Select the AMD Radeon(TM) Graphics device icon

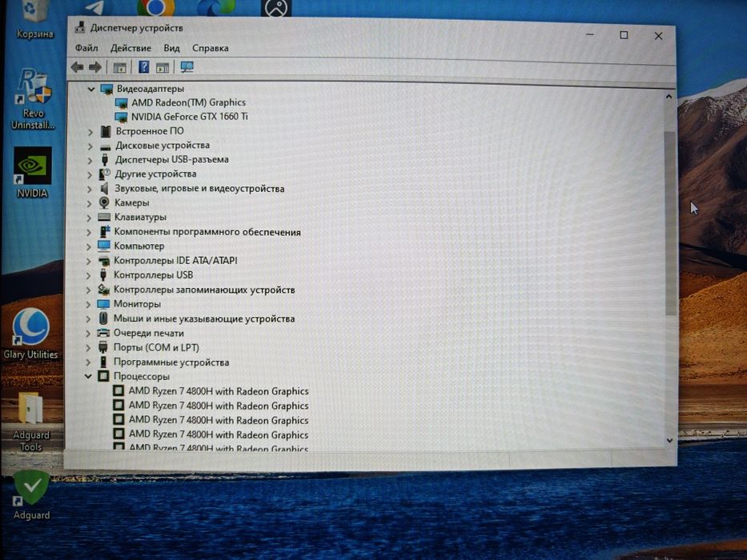122,103
